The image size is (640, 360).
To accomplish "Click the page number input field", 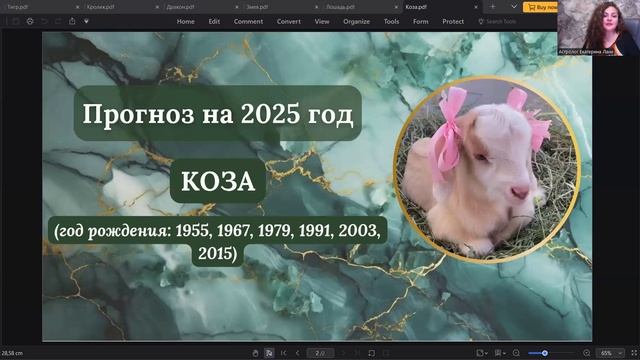I will [x=320, y=353].
